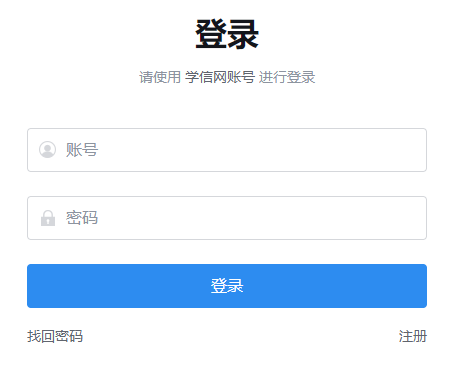Image resolution: width=453 pixels, height=368 pixels.
Task: Click the padlock icon in password field
Action: coord(48,218)
